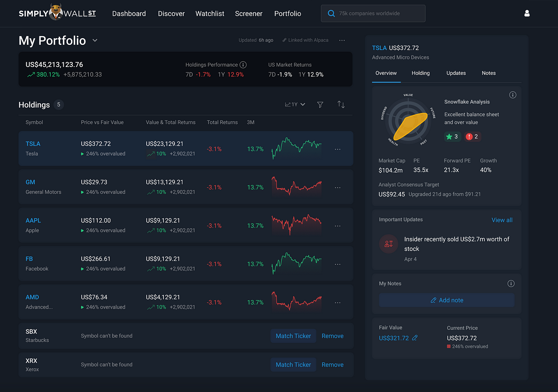Go to the Watchlist nav item
The width and height of the screenshot is (558, 392).
[x=210, y=14]
